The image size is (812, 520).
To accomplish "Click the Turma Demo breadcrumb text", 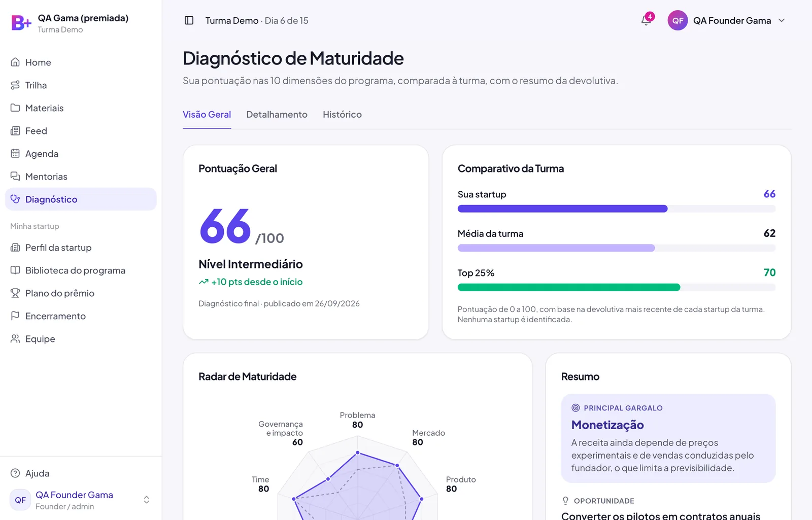I will pyautogui.click(x=232, y=21).
